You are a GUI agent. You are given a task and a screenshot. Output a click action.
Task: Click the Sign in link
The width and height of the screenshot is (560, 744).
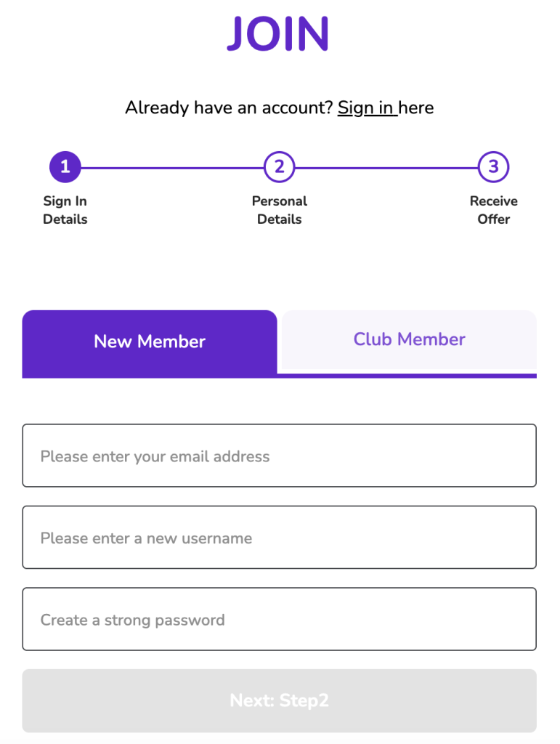pyautogui.click(x=366, y=108)
